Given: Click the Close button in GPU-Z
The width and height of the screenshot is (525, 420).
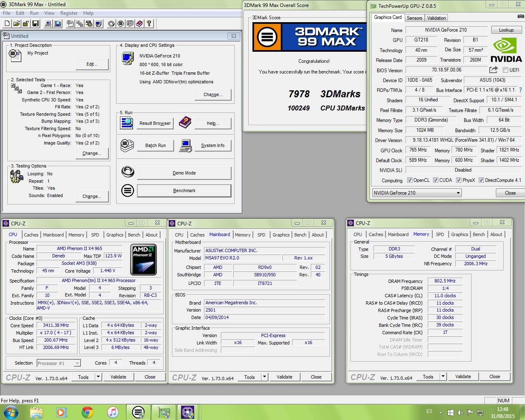Looking at the screenshot, I should [510, 193].
